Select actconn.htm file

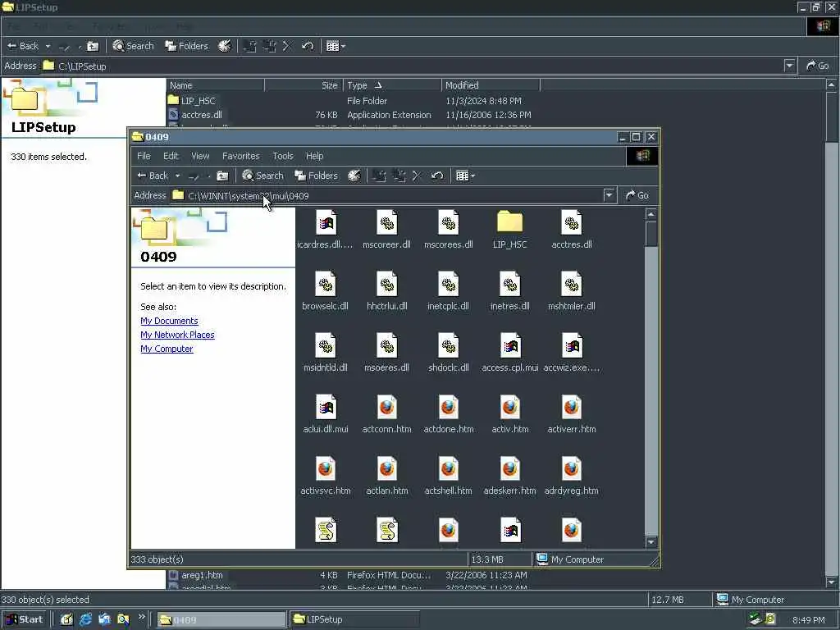click(387, 414)
